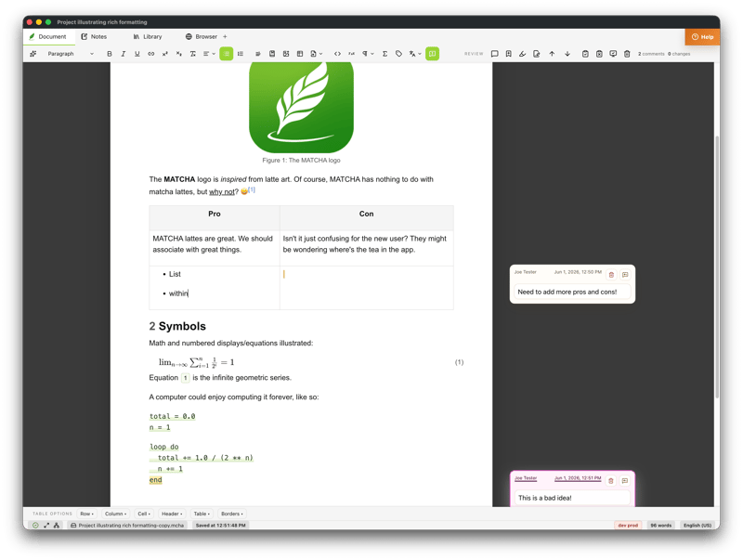Toggle bold formatting in toolbar
The width and height of the screenshot is (743, 560).
[x=110, y=54]
